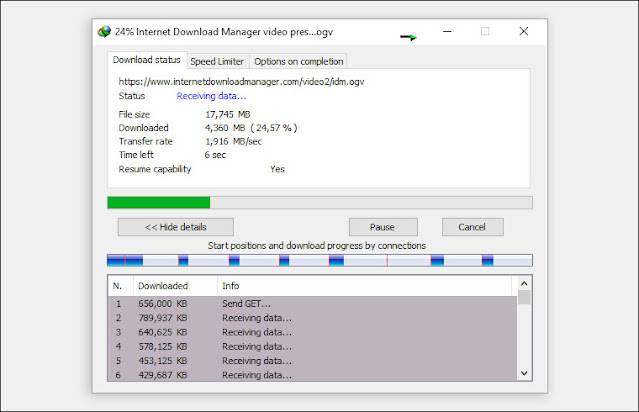Click the transfer rate 1,916 MB/sec
Screen dimensions: 639x412
click(x=233, y=141)
